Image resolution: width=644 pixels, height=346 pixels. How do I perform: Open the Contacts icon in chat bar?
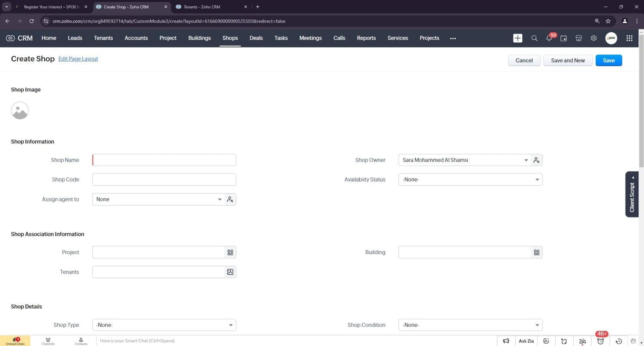[81, 341]
